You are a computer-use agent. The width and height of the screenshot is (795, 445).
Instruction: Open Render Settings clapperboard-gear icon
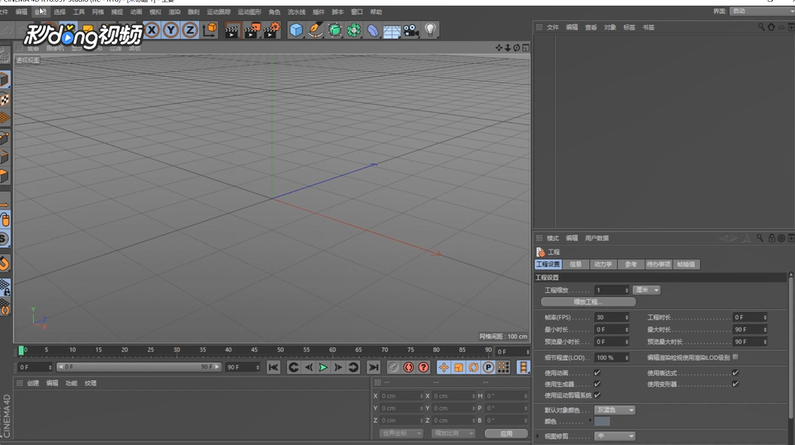(x=272, y=30)
